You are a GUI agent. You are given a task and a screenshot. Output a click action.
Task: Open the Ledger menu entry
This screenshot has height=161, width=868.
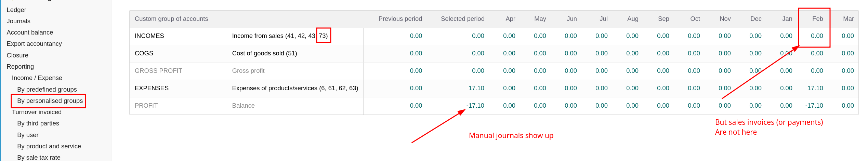(16, 10)
